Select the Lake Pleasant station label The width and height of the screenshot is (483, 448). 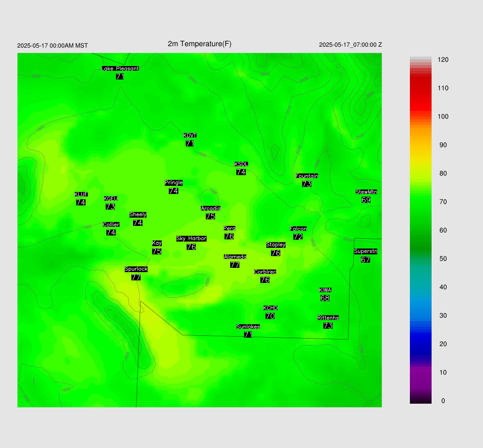point(120,68)
